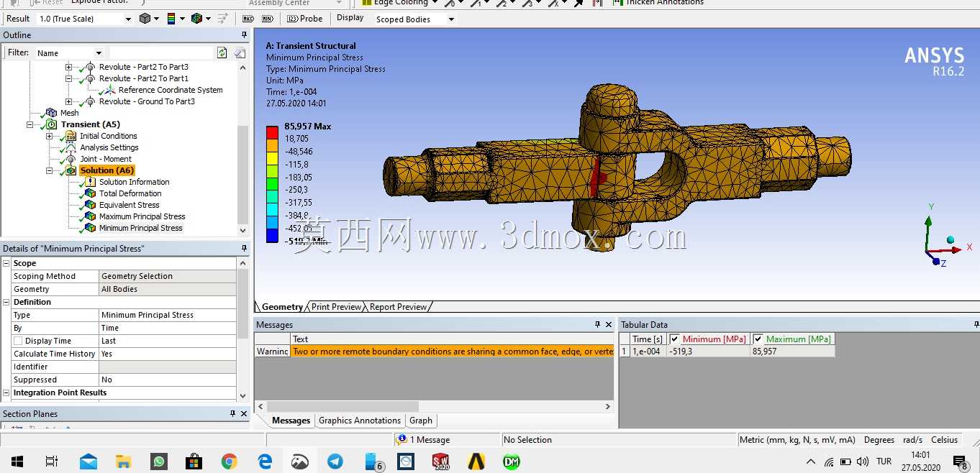This screenshot has width=980, height=473.
Task: Open Windows Start menu
Action: [17, 461]
